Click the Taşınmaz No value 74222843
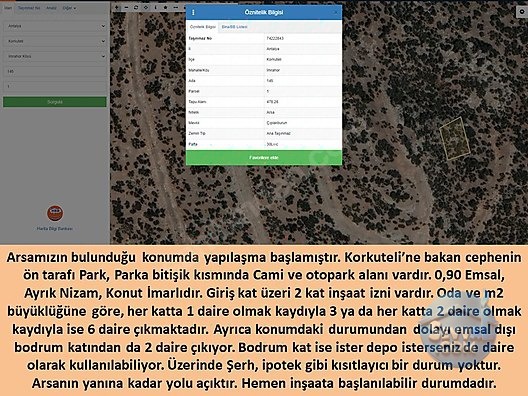Screen dimensions: 528x396 tap(275, 38)
